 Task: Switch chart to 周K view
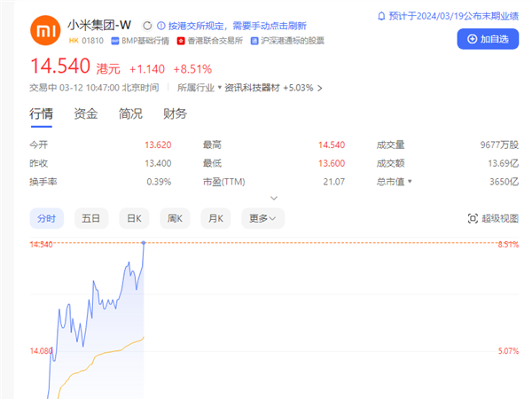176,218
